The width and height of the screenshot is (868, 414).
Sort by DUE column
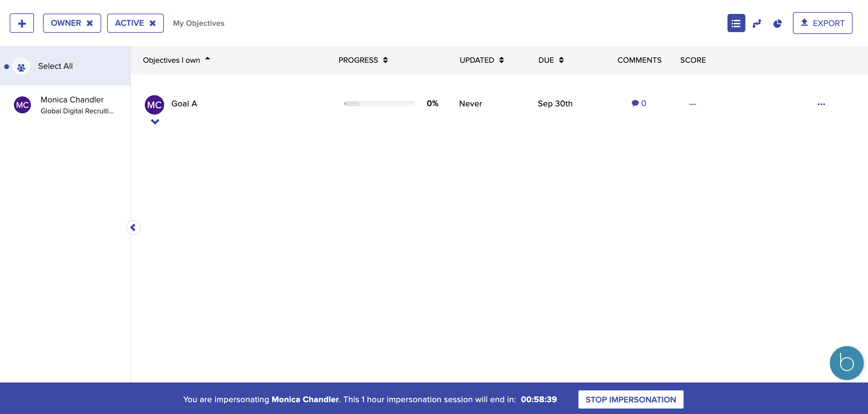pyautogui.click(x=551, y=60)
